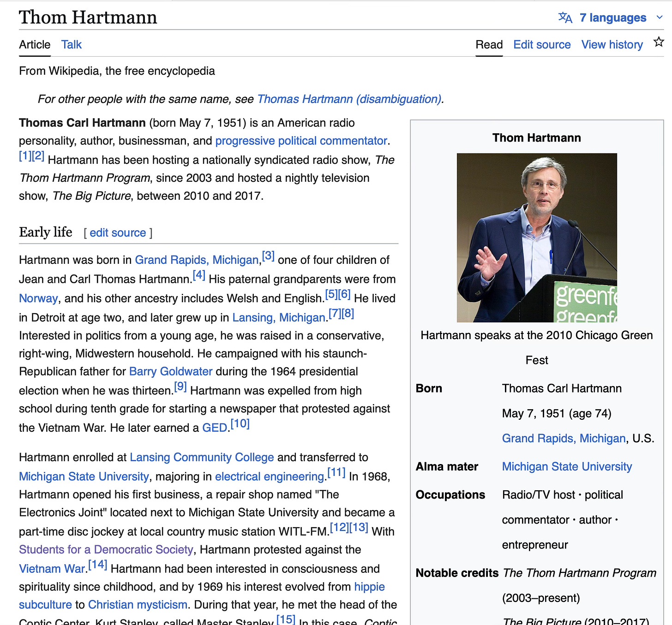Screen dimensions: 672x625
Task: Jump to citation [11]
Action: pyautogui.click(x=336, y=472)
